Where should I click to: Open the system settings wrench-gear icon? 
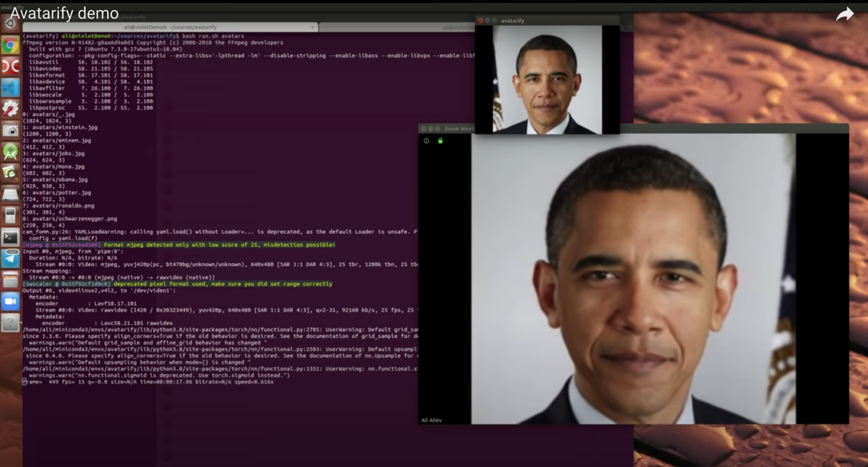coord(10,108)
